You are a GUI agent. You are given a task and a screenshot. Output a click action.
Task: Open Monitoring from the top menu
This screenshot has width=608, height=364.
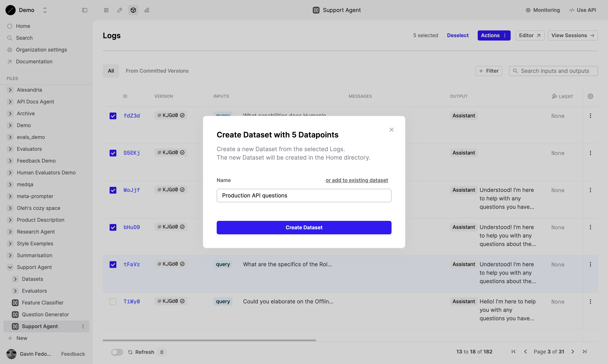(x=543, y=10)
